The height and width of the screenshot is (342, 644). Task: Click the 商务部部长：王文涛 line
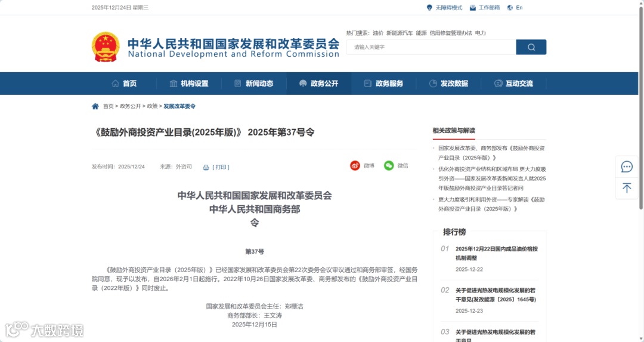point(255,315)
